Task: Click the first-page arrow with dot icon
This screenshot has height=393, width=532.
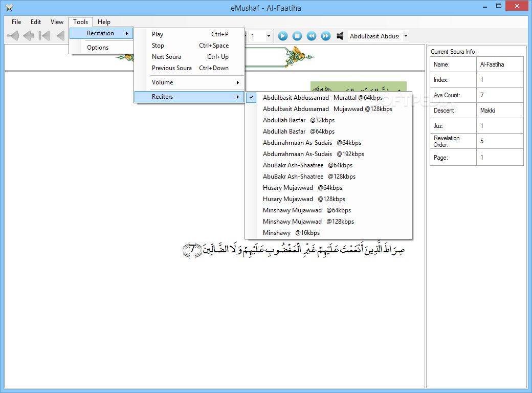Action: point(13,36)
